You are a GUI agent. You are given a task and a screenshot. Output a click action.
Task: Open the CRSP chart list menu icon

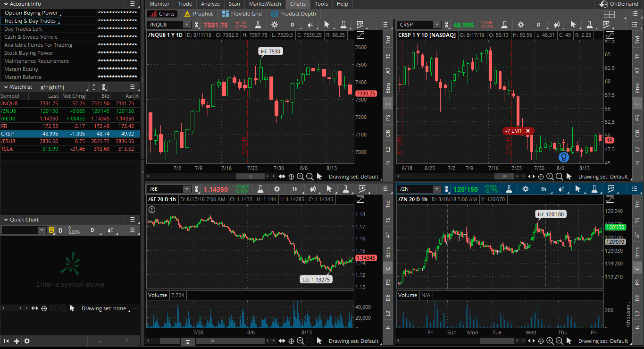[634, 25]
